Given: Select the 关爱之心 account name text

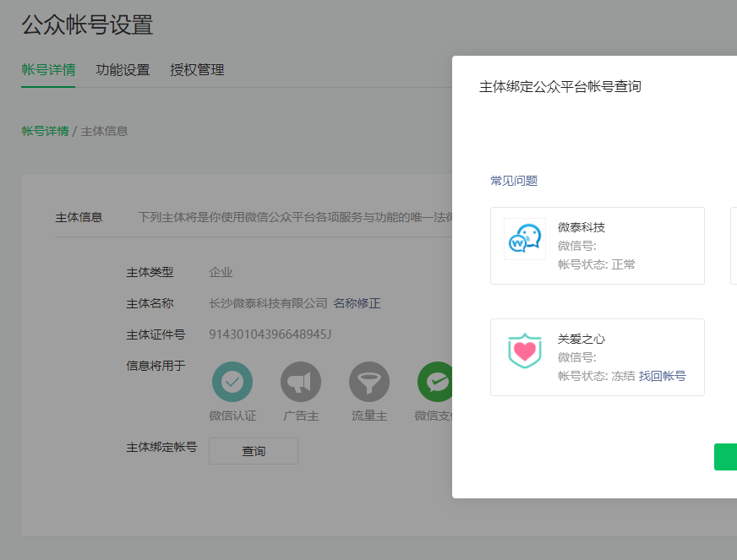Looking at the screenshot, I should click(x=581, y=340).
